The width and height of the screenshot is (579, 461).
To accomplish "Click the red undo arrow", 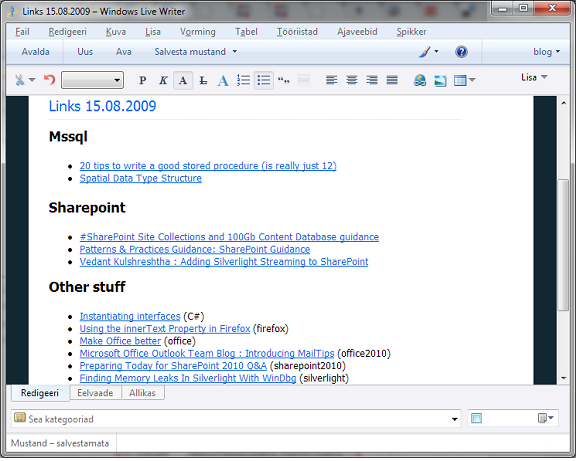I will [x=49, y=79].
